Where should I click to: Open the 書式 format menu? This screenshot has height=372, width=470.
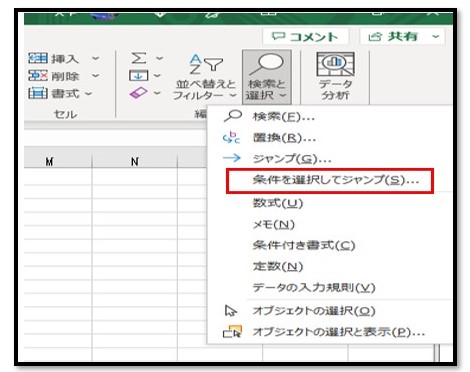point(60,93)
